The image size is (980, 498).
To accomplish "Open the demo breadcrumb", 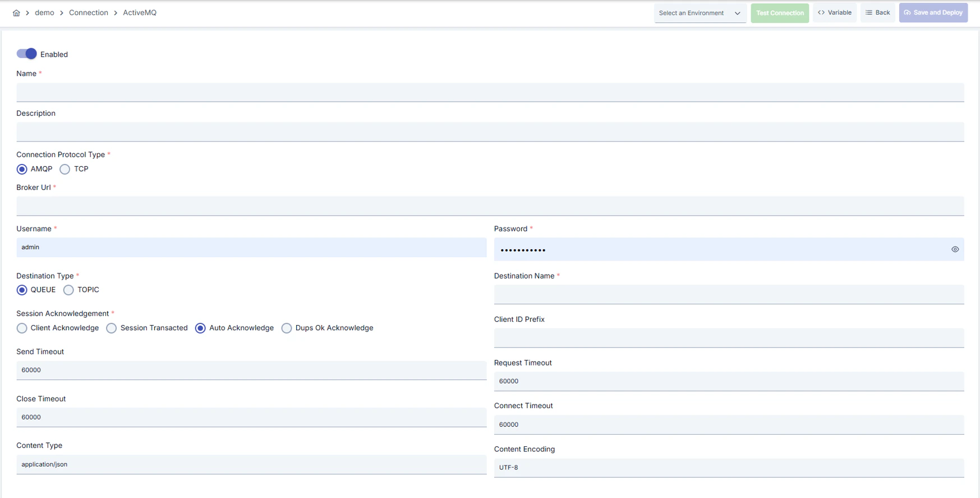I will [44, 13].
